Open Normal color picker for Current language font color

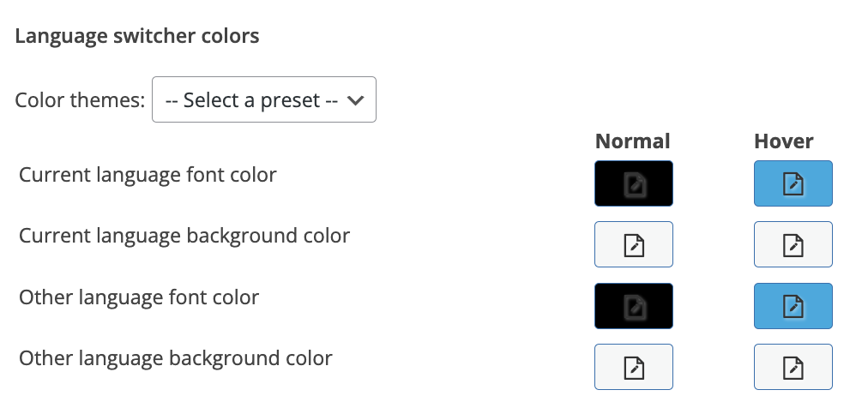coord(634,183)
